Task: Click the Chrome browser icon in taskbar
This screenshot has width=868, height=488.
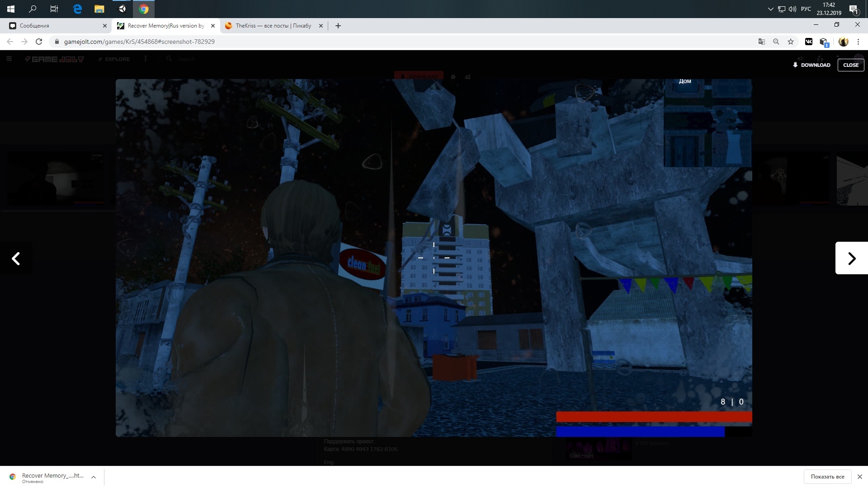Action: pyautogui.click(x=144, y=9)
